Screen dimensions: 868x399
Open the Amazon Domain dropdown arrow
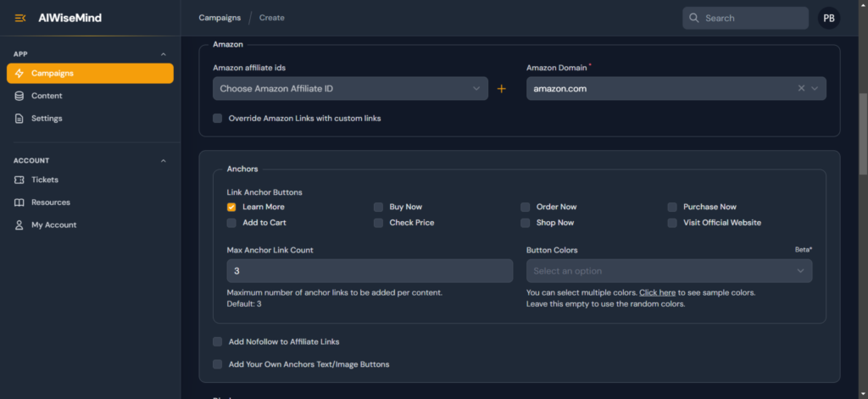click(815, 89)
